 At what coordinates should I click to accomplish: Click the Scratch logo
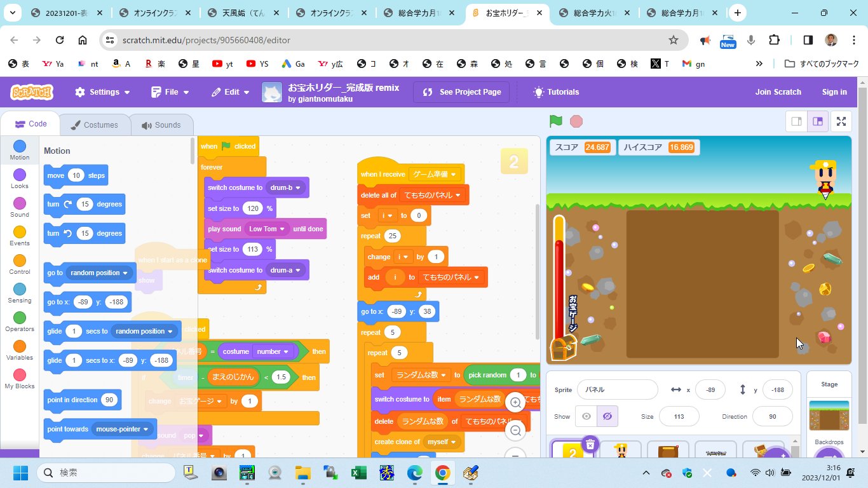pyautogui.click(x=32, y=92)
